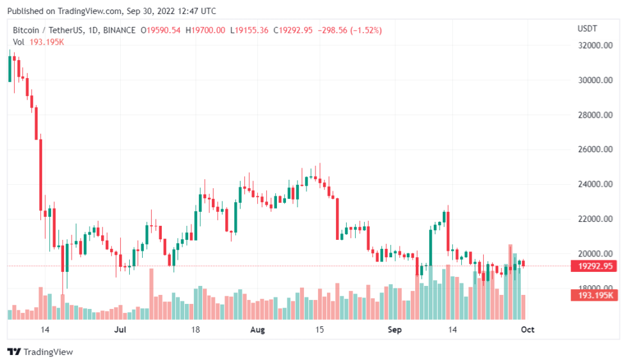Viewport: 627px width, 364px height.
Task: Click the low value L19155.36
Action: [250, 30]
